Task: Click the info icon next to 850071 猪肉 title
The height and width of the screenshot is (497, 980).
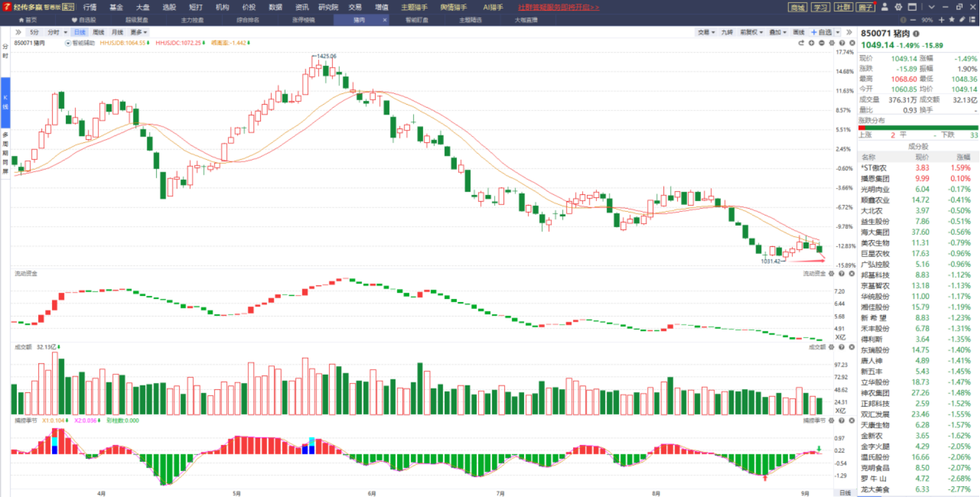Action: click(x=916, y=34)
